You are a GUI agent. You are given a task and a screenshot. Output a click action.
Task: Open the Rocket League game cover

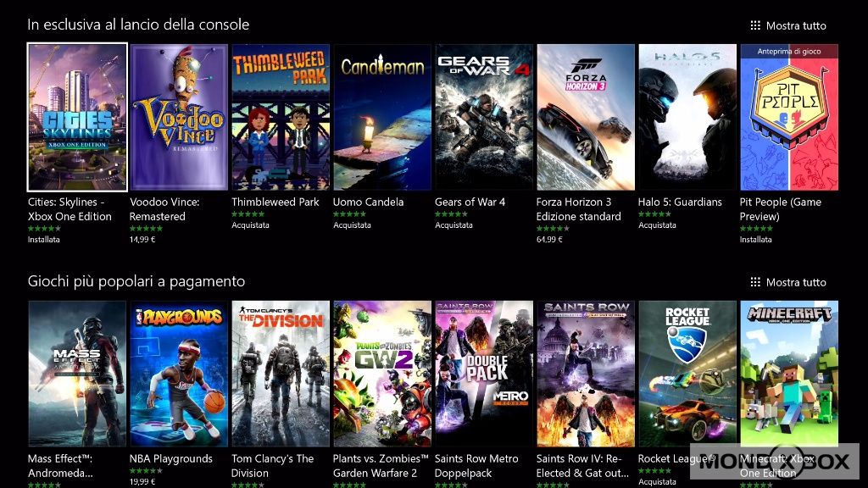tap(687, 374)
